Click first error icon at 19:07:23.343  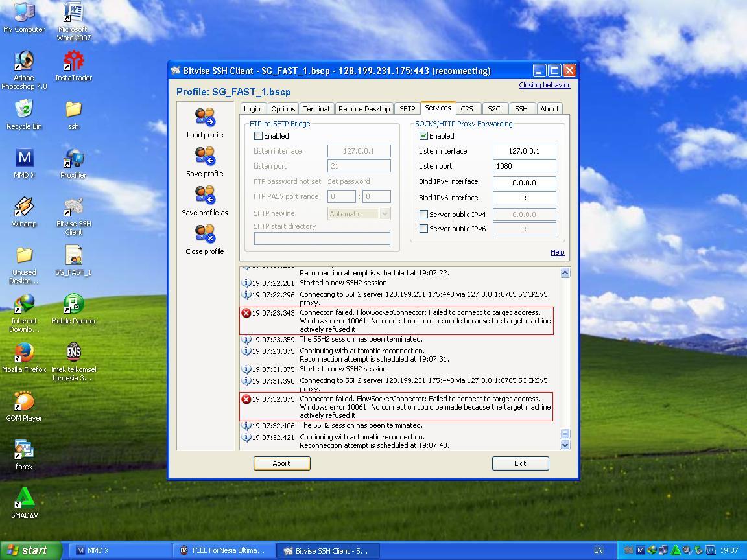246,313
